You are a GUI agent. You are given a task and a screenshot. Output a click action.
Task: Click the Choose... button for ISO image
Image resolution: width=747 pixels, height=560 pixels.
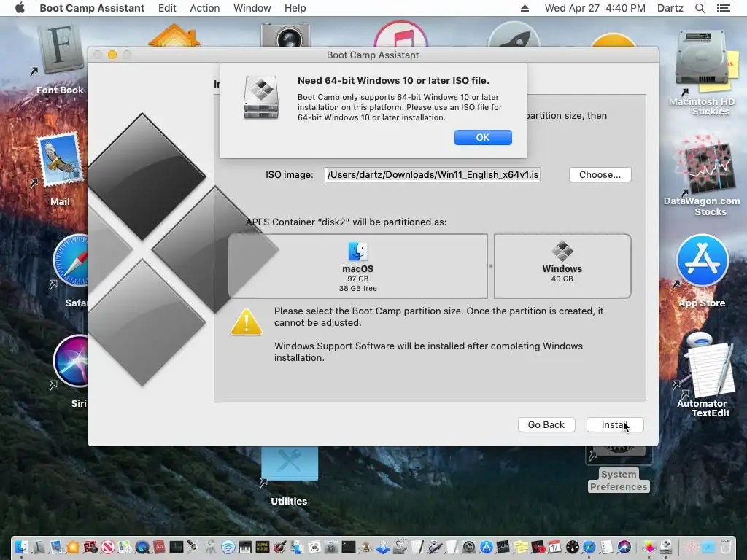600,175
